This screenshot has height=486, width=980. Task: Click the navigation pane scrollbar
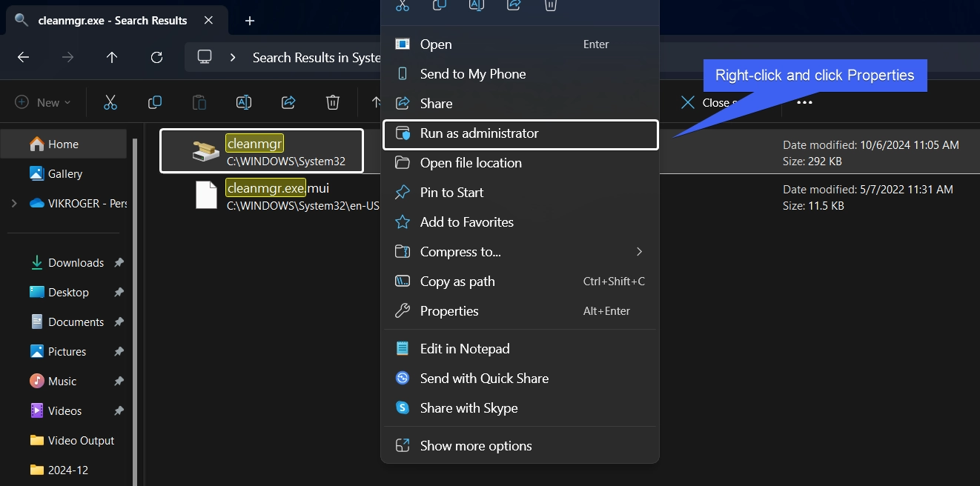pyautogui.click(x=135, y=311)
